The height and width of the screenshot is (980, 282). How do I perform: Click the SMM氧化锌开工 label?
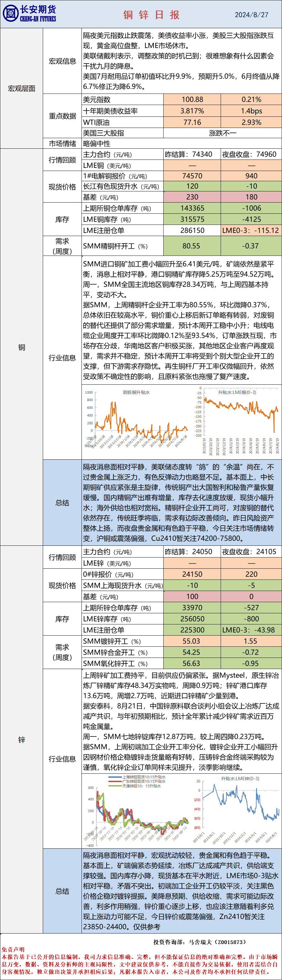point(115,663)
